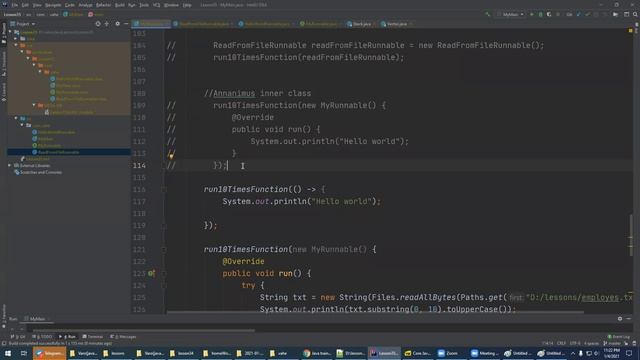Click the CRLF line separator in the status bar

pos(562,344)
